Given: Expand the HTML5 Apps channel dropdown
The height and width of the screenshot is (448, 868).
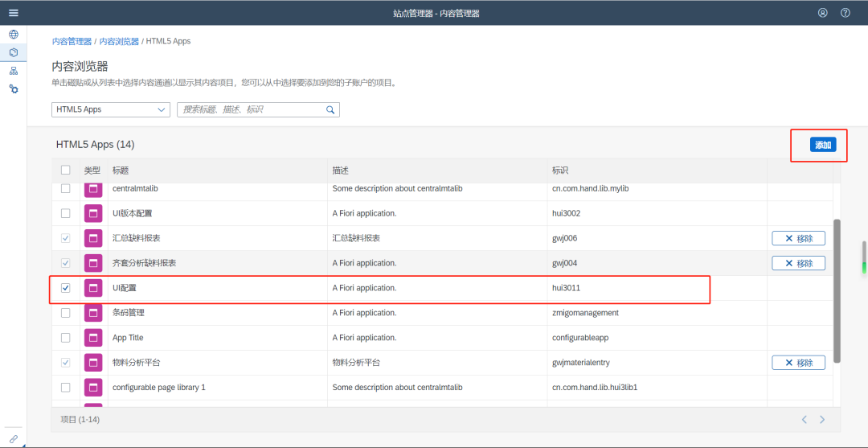Looking at the screenshot, I should pyautogui.click(x=111, y=109).
